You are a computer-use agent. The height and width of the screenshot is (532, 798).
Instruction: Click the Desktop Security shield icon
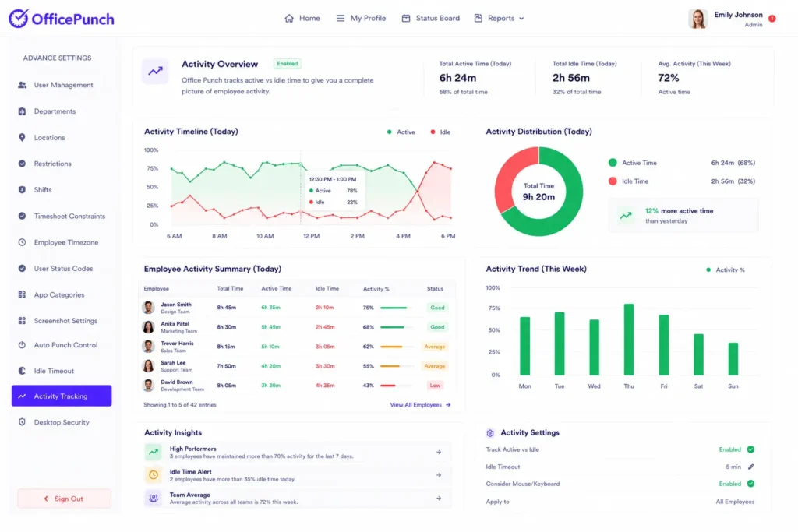click(x=22, y=422)
